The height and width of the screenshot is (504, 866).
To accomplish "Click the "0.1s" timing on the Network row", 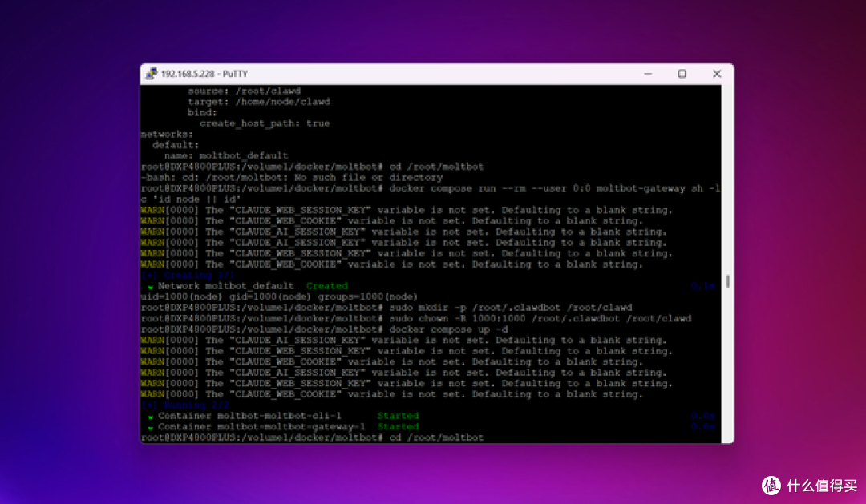I will [x=703, y=286].
